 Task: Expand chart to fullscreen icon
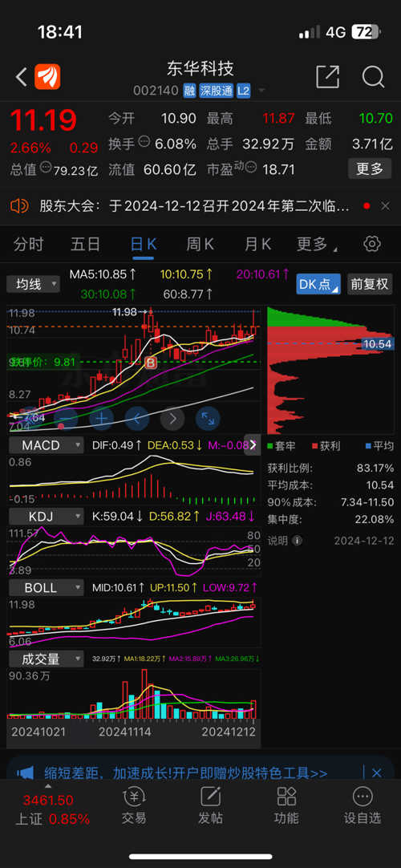pos(208,418)
